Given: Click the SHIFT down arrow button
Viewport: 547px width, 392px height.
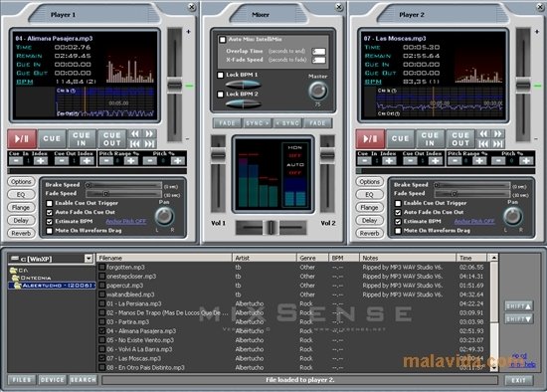Looking at the screenshot, I should click(519, 319).
